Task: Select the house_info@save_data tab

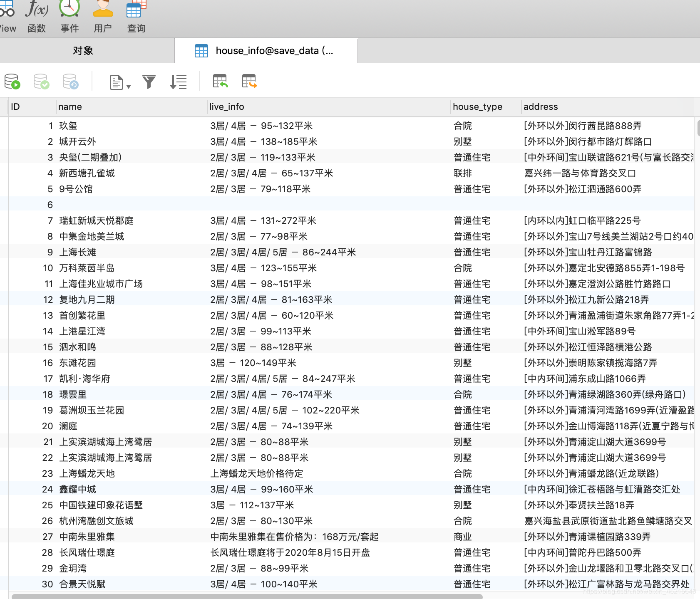Action: [x=266, y=51]
